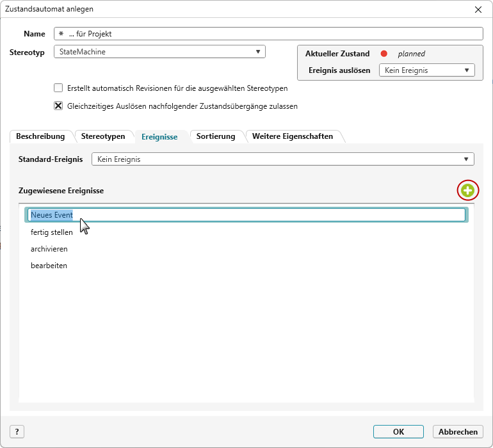493x448 pixels.
Task: Click the asterisk icon in Name field
Action: (61, 34)
